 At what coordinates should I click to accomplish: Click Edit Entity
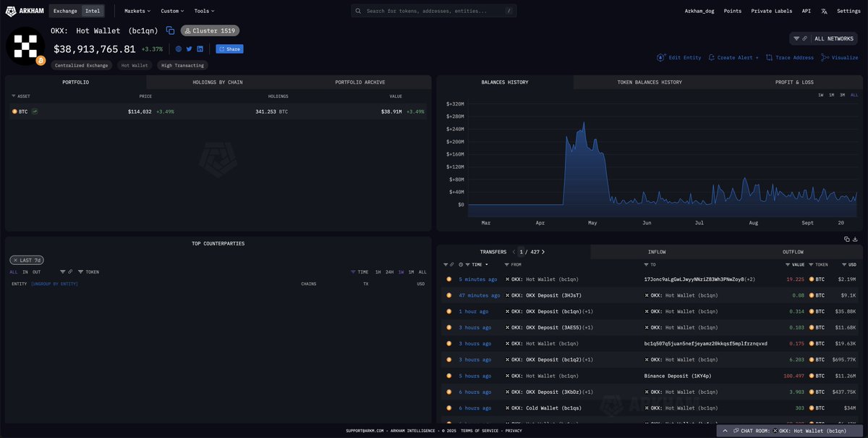(x=678, y=57)
